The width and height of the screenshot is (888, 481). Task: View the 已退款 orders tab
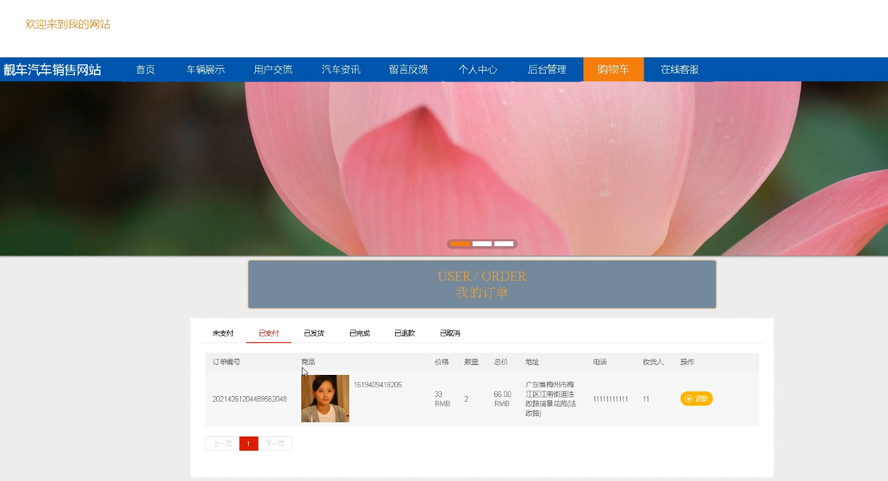coord(404,333)
